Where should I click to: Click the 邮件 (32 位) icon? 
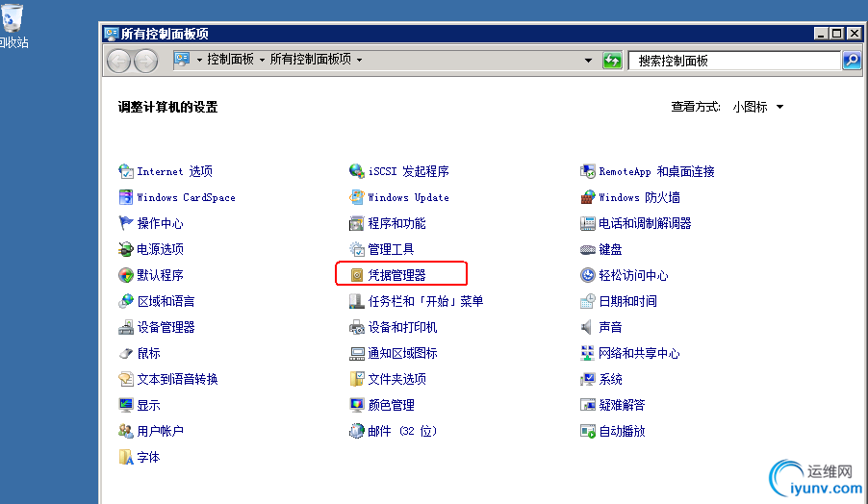point(356,431)
